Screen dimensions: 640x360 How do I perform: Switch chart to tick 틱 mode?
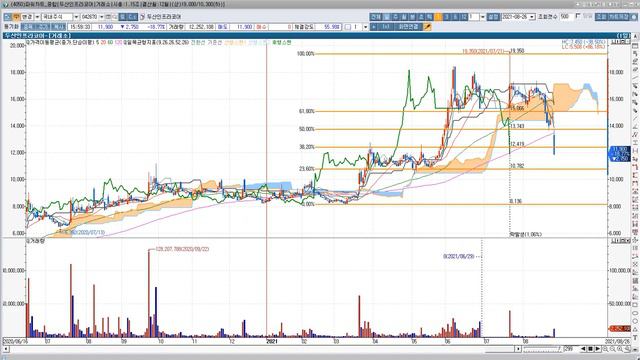[x=429, y=17]
